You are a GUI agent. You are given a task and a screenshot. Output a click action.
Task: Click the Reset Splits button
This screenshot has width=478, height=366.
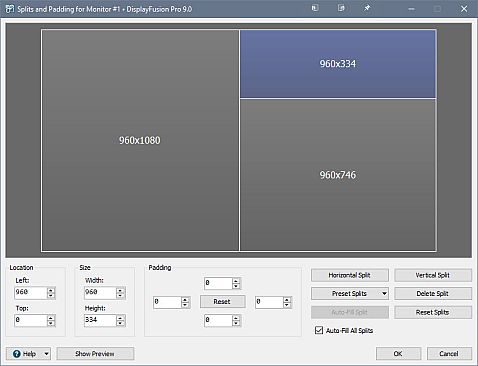click(433, 312)
